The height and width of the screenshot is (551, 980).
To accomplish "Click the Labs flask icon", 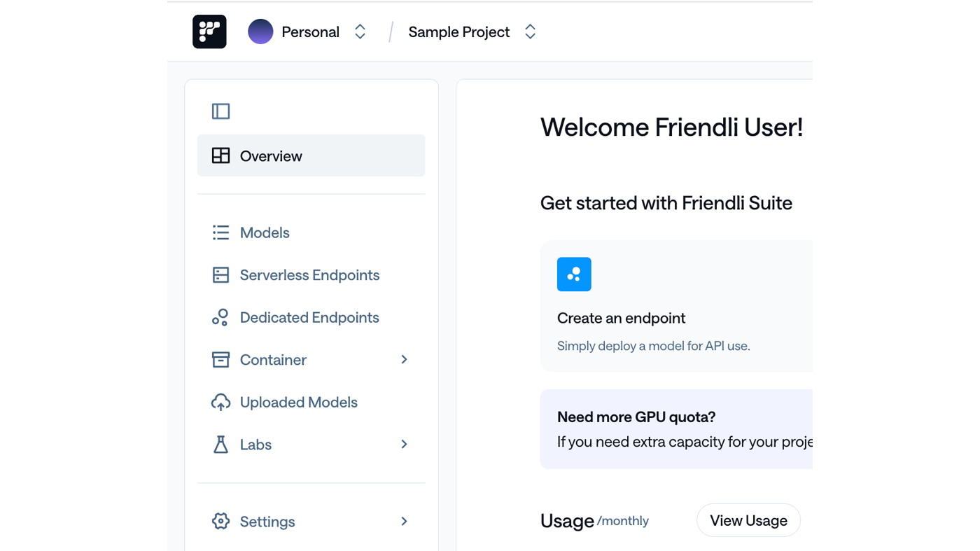I will pos(220,445).
